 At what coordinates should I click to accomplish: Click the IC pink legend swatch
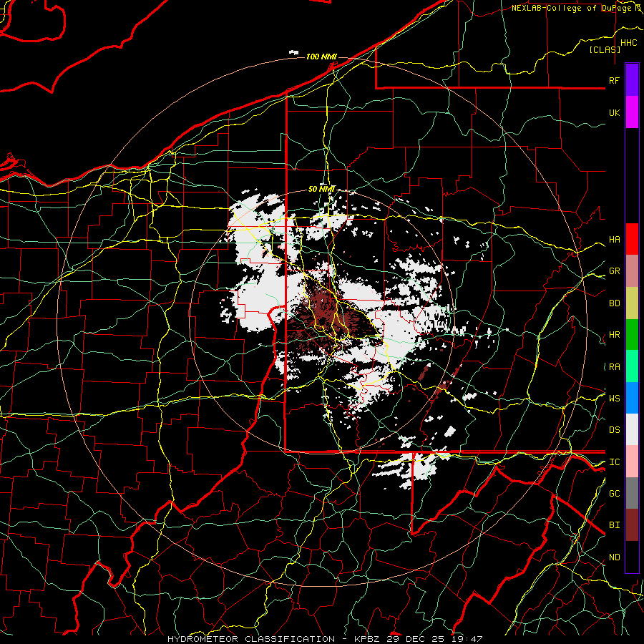[x=632, y=462]
